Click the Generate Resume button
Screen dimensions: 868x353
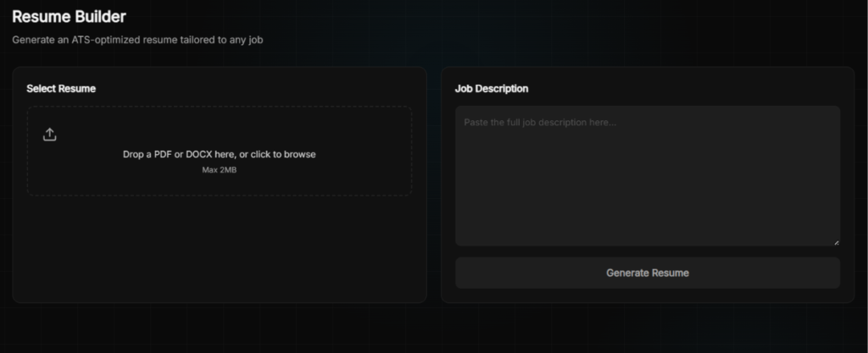point(647,273)
